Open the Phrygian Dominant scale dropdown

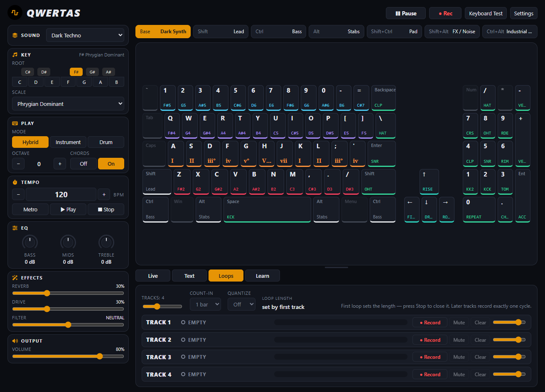click(x=68, y=104)
